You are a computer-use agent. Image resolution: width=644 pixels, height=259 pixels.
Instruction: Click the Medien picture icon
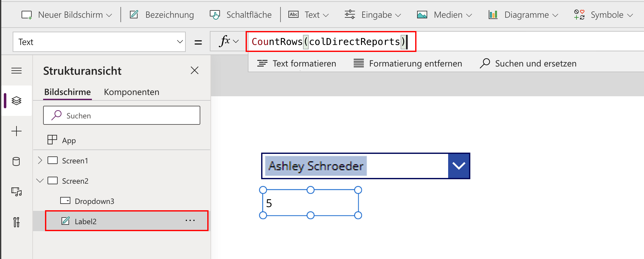click(422, 15)
